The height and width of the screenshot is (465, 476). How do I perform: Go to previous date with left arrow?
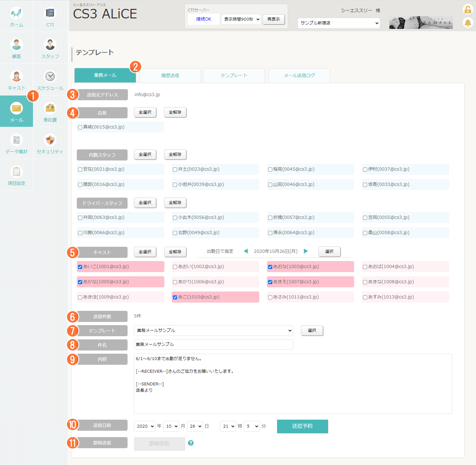[x=246, y=251]
